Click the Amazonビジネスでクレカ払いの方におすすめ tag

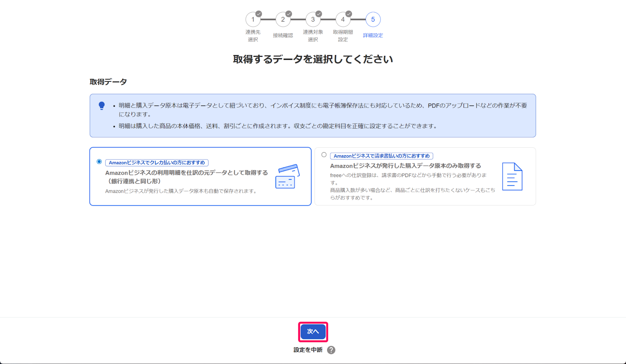point(157,163)
